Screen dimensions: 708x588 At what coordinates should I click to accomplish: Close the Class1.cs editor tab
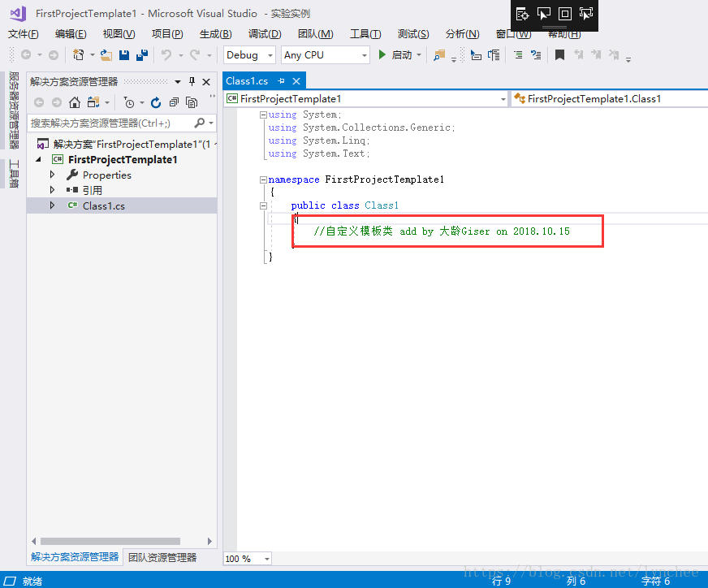click(x=296, y=81)
